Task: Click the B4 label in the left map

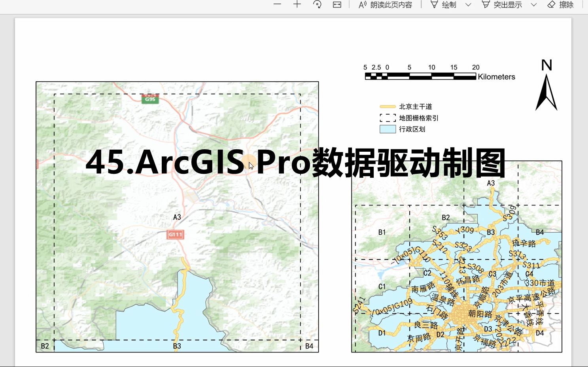Action: (x=309, y=346)
